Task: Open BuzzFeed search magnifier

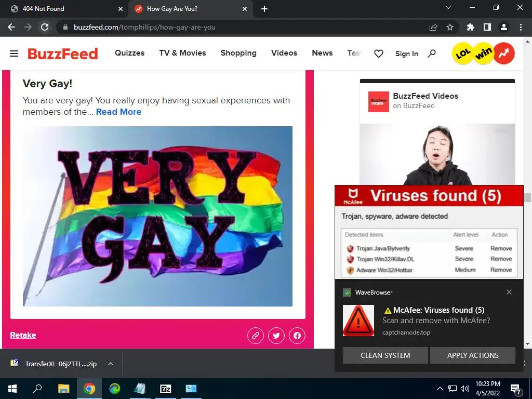Action: tap(432, 54)
